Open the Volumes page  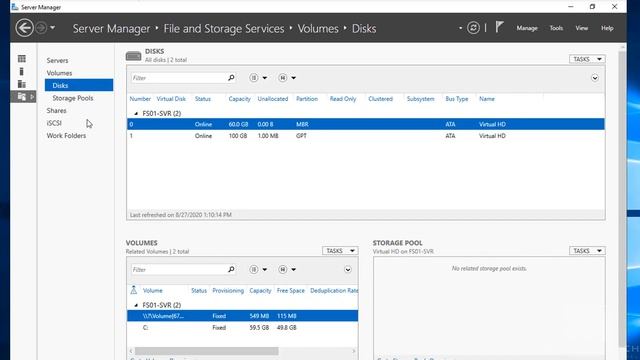(59, 73)
